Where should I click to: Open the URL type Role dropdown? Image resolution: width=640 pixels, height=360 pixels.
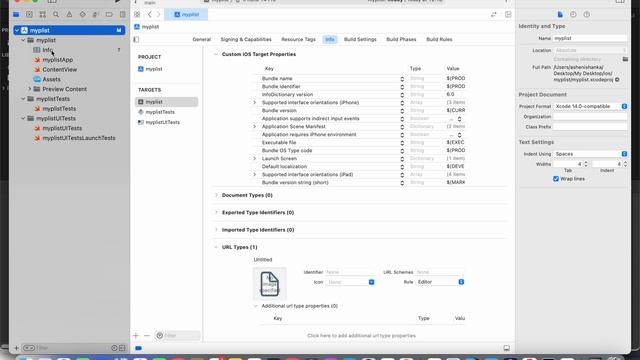[440, 282]
